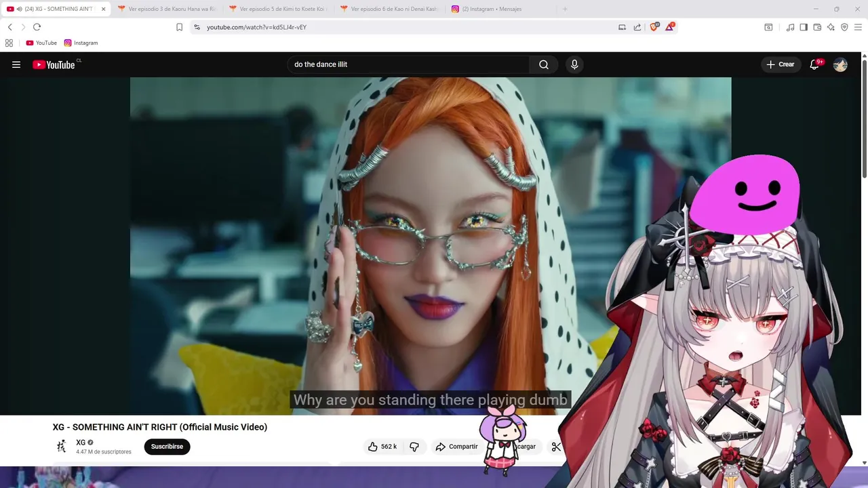868x488 pixels.
Task: Open the apps grid in bookmarks bar
Action: pos(9,43)
